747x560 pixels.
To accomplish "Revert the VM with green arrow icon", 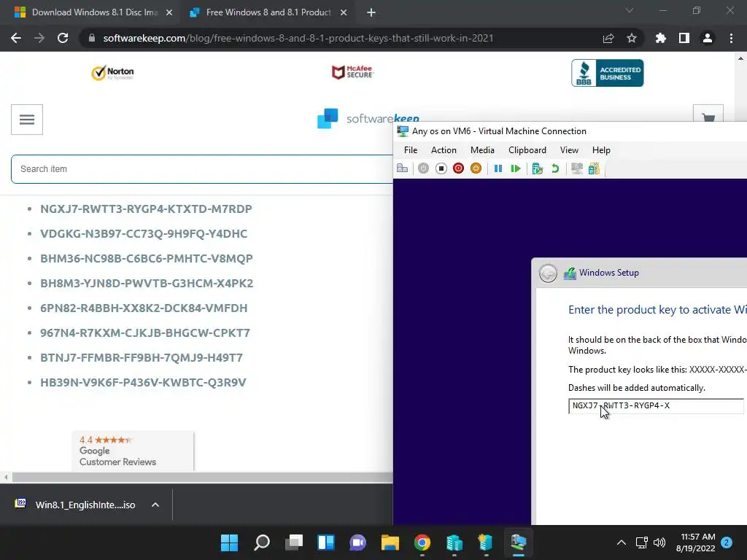I will pos(555,168).
